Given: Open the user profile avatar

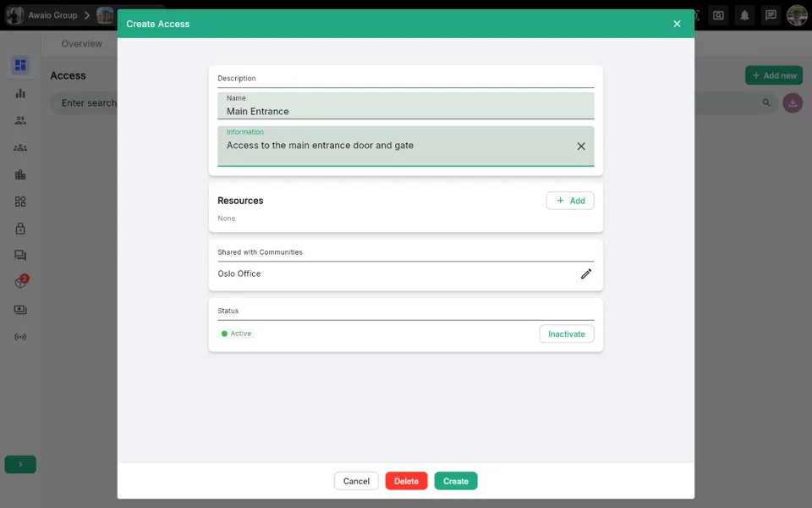Looking at the screenshot, I should (x=797, y=15).
